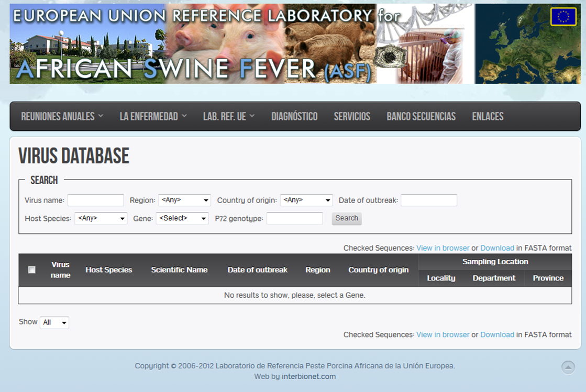Expand the Gene select dropdown

182,218
